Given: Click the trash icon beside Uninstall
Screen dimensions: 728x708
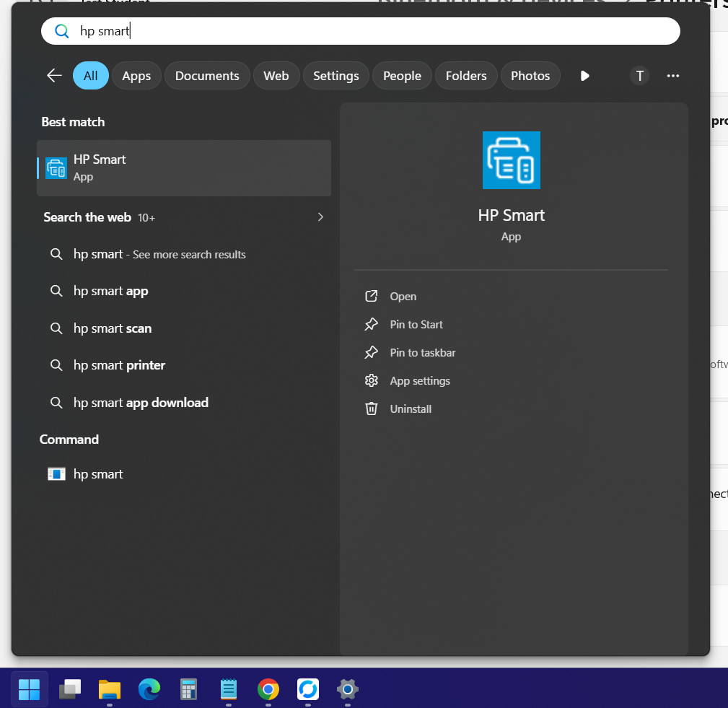Looking at the screenshot, I should pyautogui.click(x=372, y=408).
